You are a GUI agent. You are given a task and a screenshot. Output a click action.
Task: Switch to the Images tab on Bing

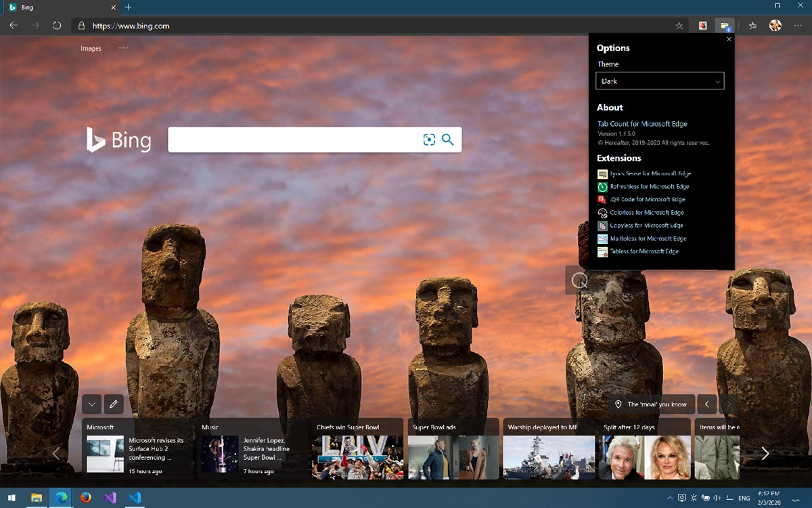(91, 48)
